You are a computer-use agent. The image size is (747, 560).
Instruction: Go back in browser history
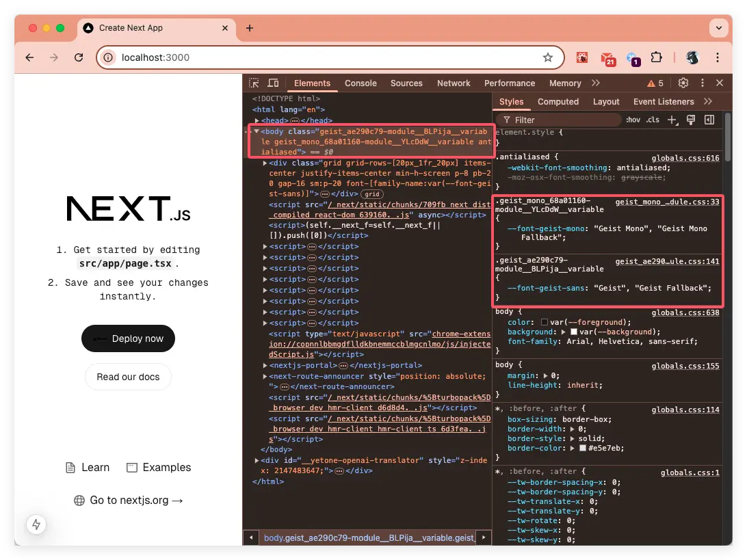[29, 57]
